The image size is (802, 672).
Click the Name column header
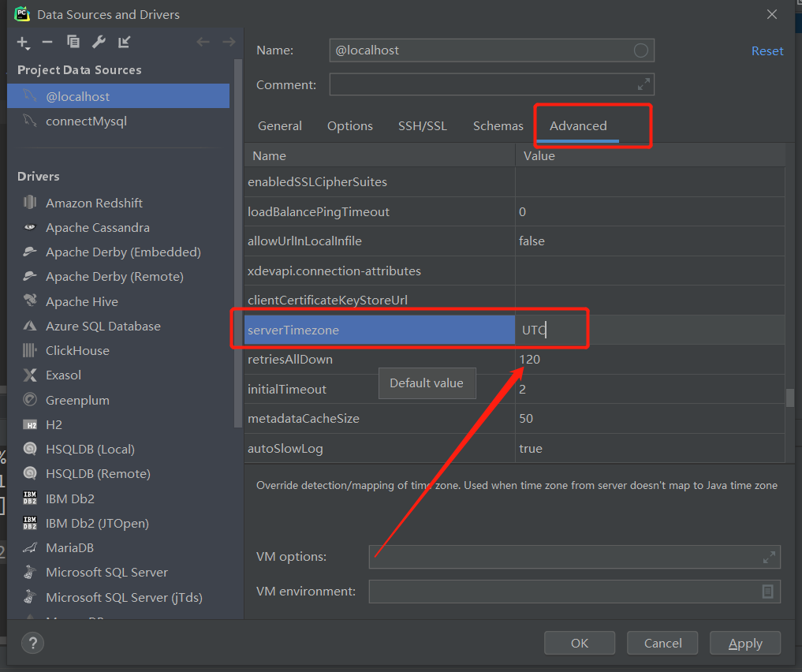click(379, 156)
